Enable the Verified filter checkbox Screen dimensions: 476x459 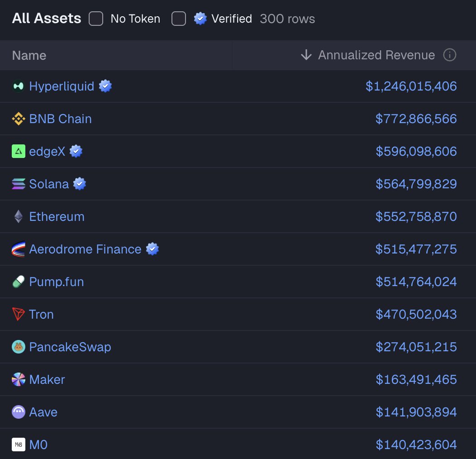[x=178, y=19]
